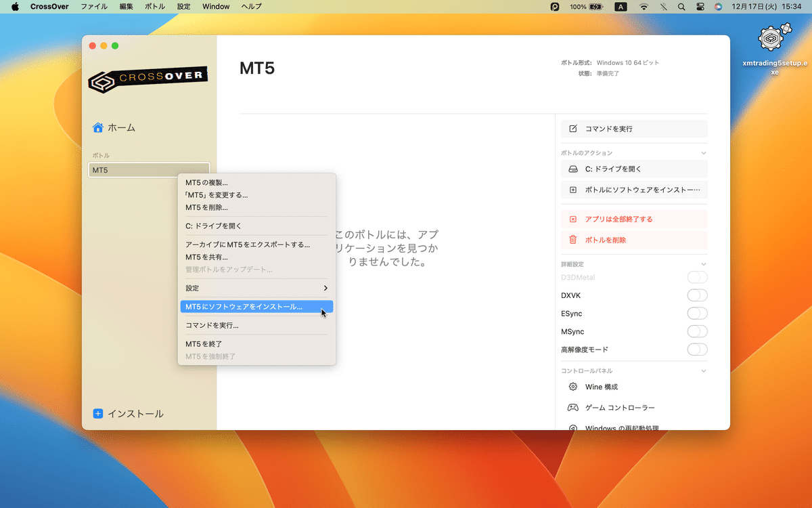The height and width of the screenshot is (508, 812).
Task: Open the ボトル menu in menu bar
Action: click(154, 7)
